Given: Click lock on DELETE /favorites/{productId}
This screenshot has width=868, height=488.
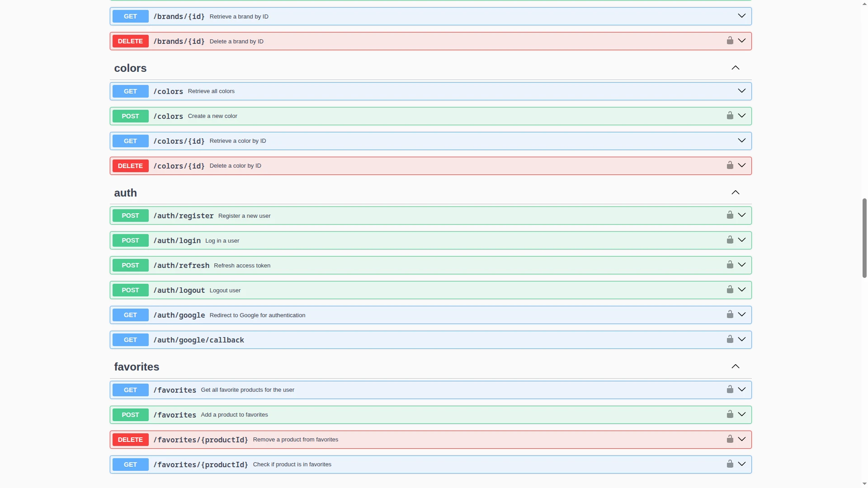Looking at the screenshot, I should point(730,439).
